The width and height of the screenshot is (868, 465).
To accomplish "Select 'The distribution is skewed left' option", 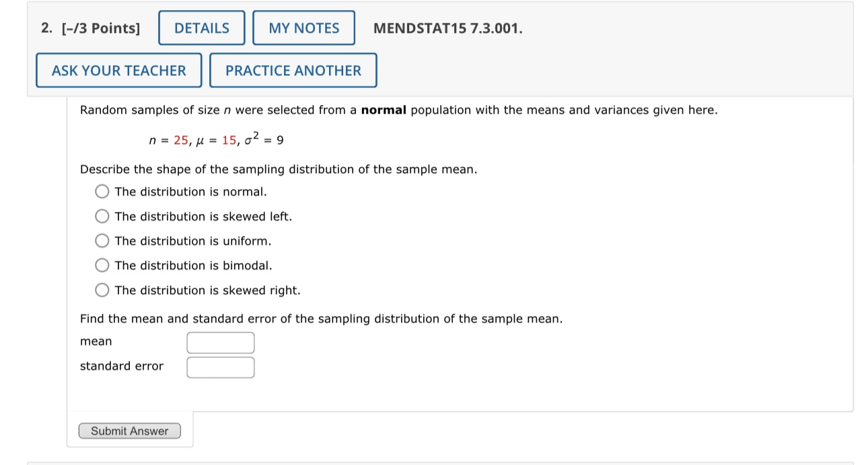I will pos(102,216).
